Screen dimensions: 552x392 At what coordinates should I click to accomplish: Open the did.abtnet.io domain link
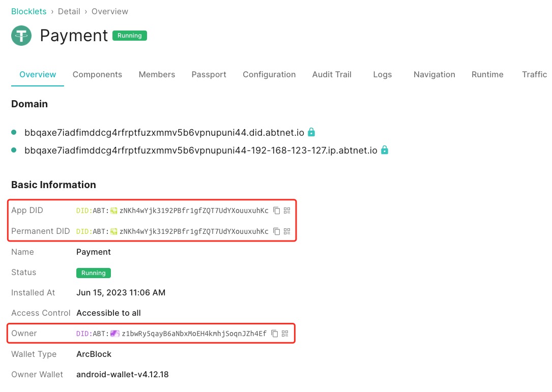164,133
